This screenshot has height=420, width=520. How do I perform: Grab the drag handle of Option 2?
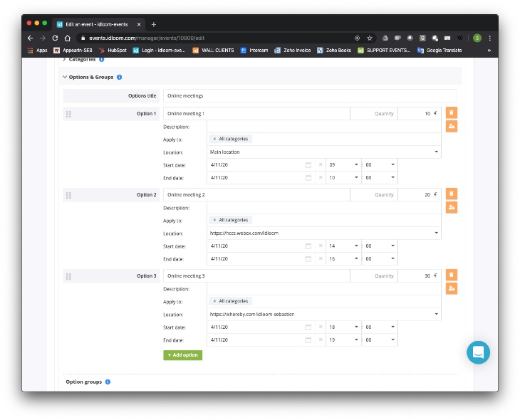[68, 195]
